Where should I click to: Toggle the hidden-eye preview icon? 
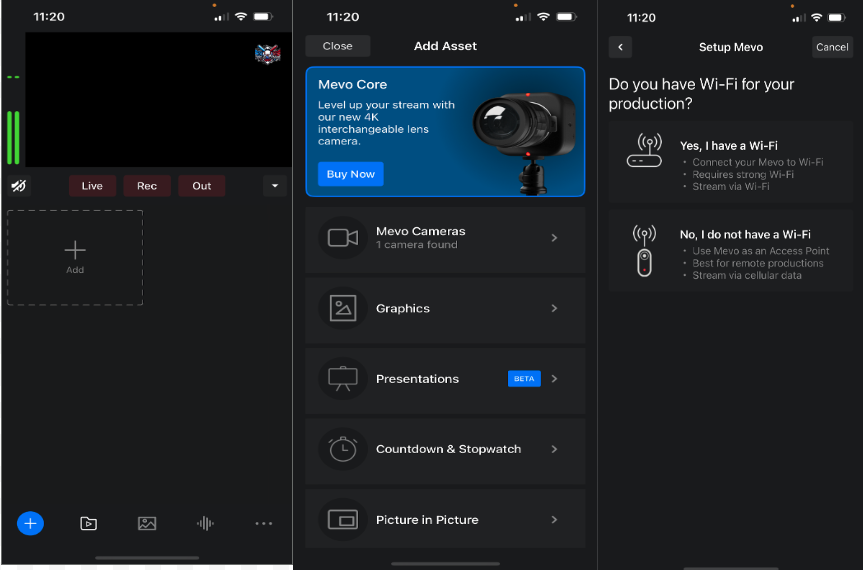click(x=19, y=186)
